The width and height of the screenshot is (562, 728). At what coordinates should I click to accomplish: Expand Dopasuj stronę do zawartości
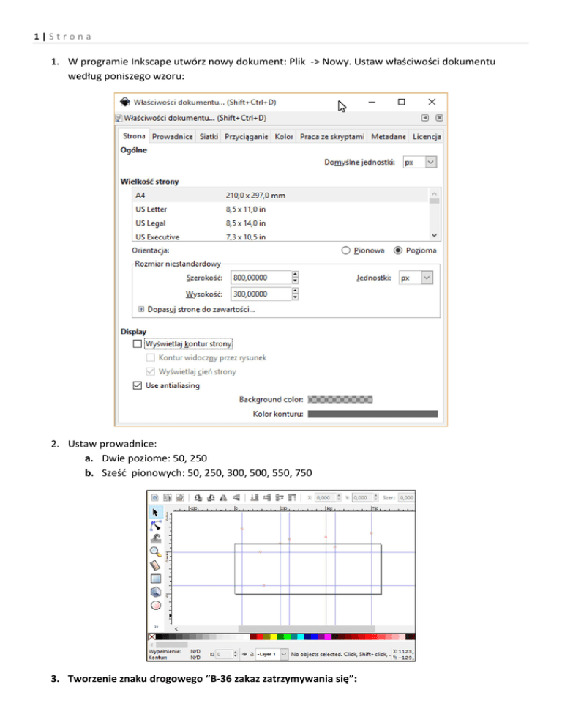coord(141,310)
